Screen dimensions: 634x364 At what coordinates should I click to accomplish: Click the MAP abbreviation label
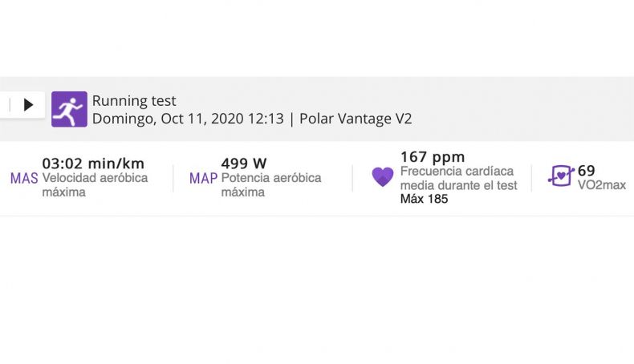pos(203,178)
